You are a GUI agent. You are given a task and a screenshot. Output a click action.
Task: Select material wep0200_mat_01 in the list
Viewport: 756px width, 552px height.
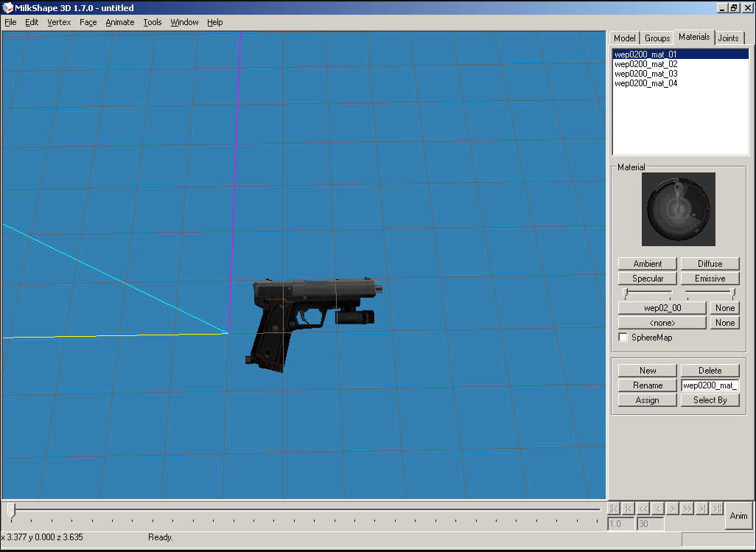[680, 55]
